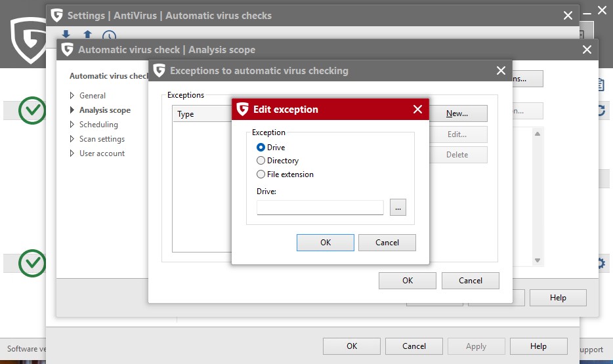613x364 pixels.
Task: Click the clock reset icon in Settings toolbar
Action: 109,35
